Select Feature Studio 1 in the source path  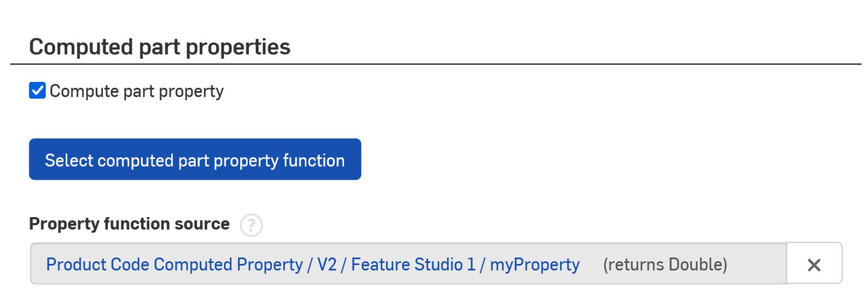point(413,264)
